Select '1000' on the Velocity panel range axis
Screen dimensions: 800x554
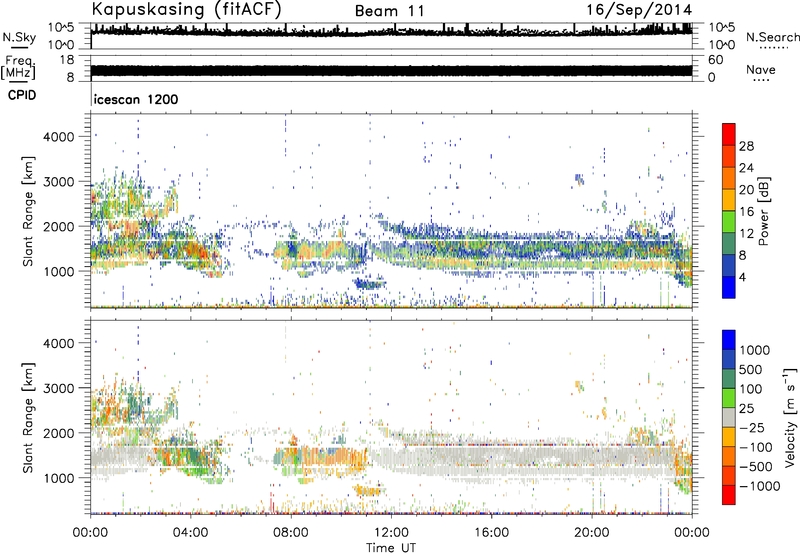coord(59,478)
